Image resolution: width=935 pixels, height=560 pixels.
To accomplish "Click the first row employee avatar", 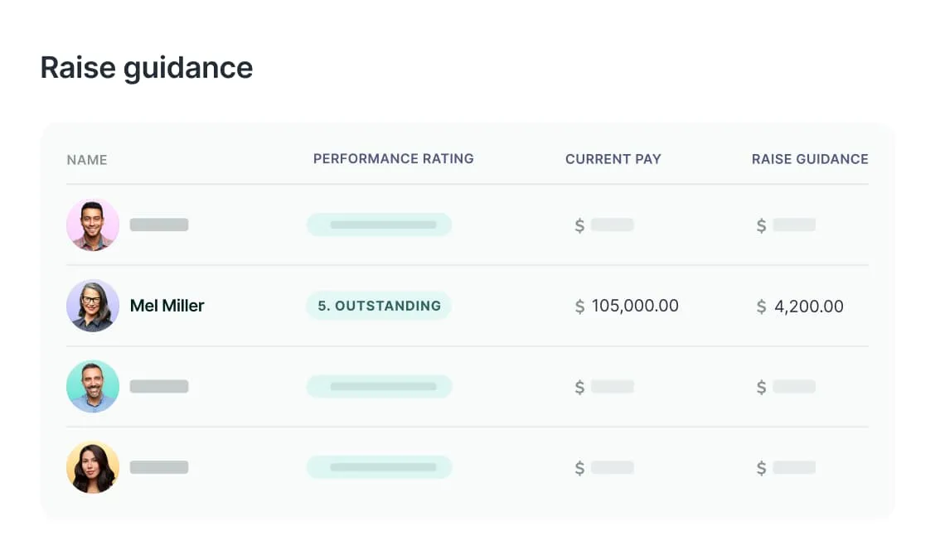I will tap(93, 224).
